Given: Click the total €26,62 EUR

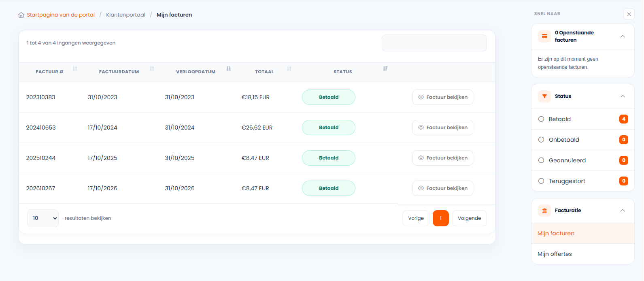Looking at the screenshot, I should tap(257, 128).
